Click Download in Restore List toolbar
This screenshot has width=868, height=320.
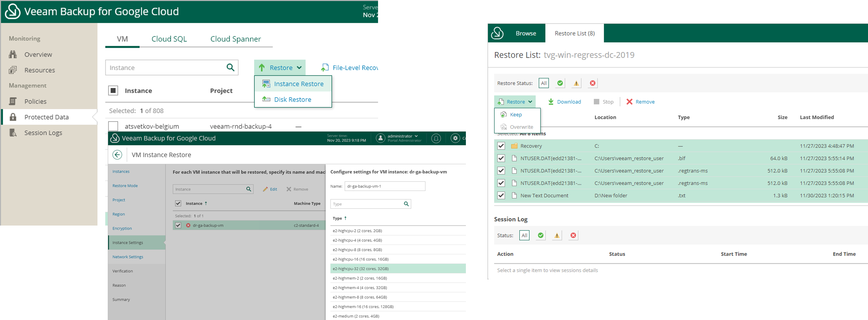(x=564, y=102)
